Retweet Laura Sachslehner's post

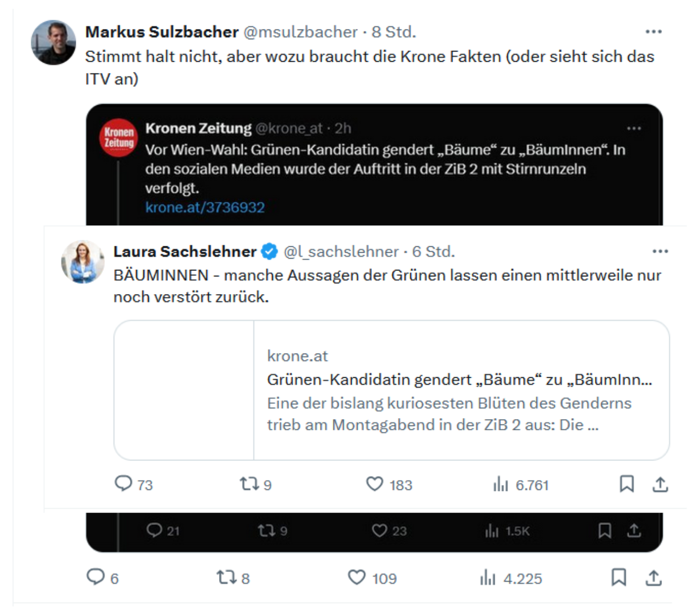pyautogui.click(x=249, y=484)
